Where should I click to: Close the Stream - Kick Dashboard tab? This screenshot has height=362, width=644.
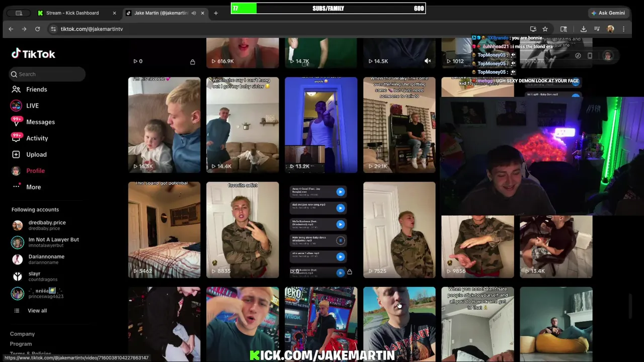click(x=114, y=13)
